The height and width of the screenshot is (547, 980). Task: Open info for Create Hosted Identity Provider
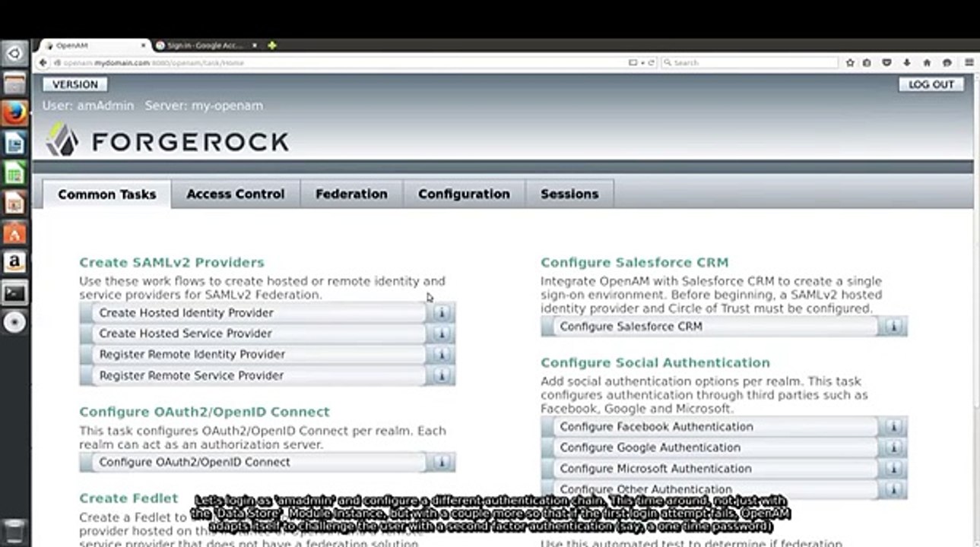click(x=442, y=313)
